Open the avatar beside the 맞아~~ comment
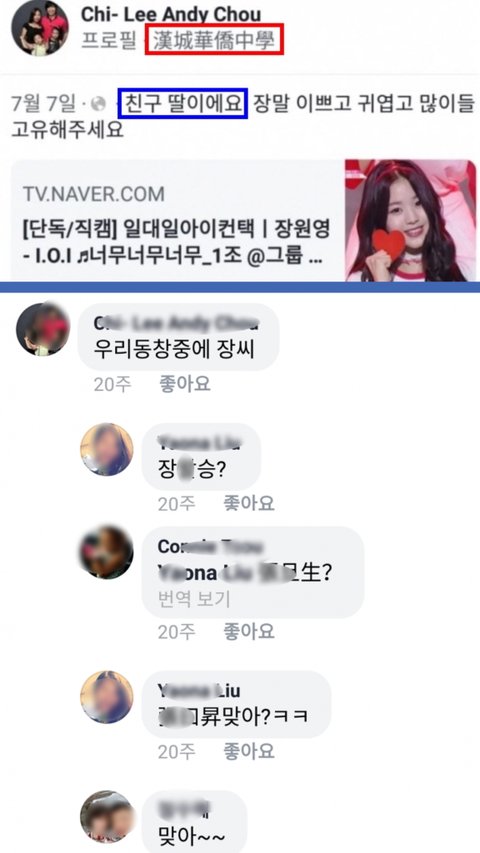 tap(107, 817)
